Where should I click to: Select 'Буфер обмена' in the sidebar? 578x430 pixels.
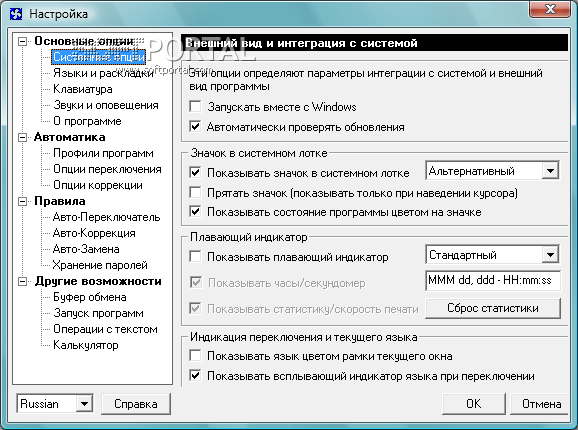(x=90, y=297)
